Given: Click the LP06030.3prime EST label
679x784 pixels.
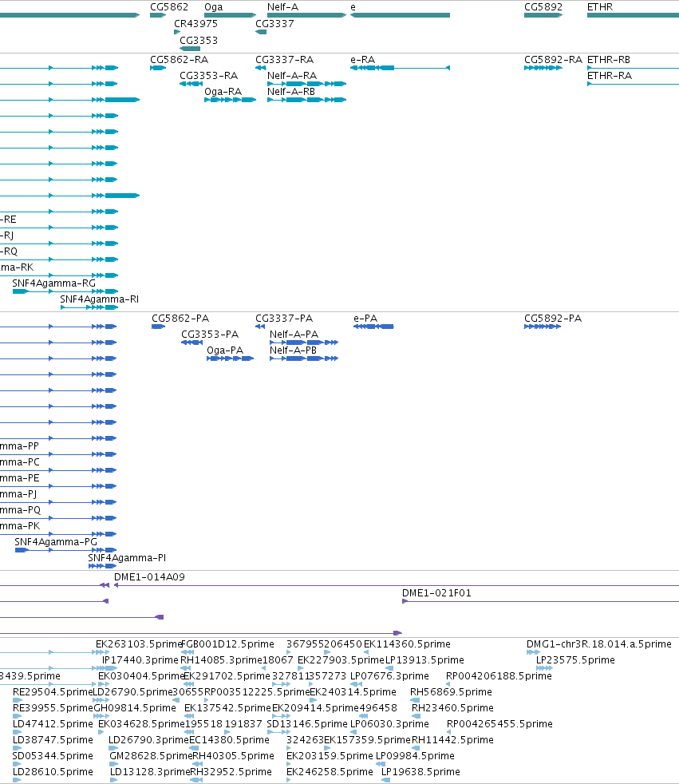Looking at the screenshot, I should [389, 724].
